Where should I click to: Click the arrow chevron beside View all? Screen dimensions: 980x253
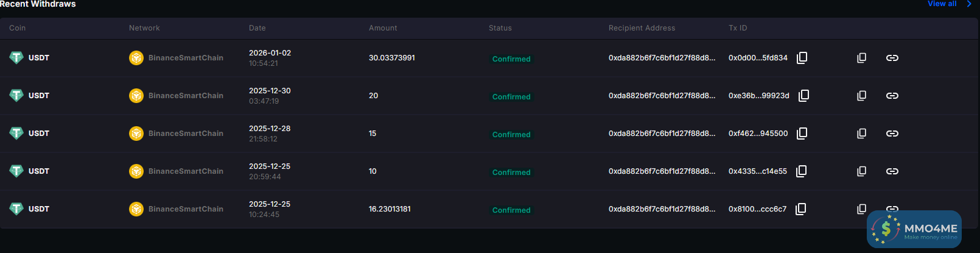(969, 4)
